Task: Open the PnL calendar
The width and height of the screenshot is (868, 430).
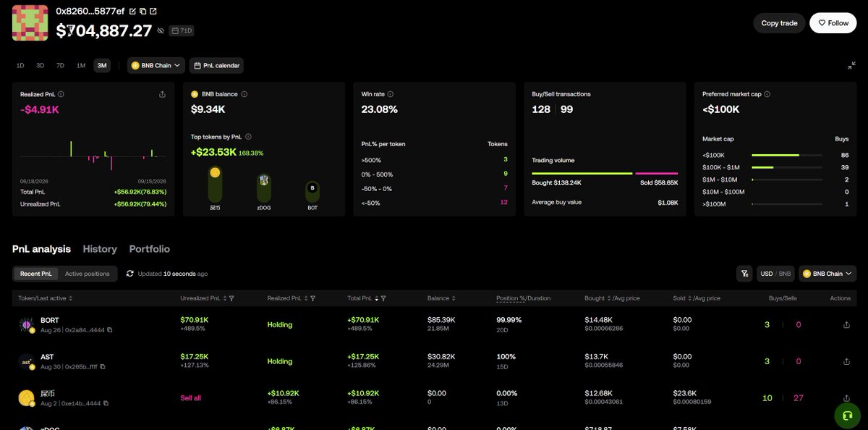Action: coord(216,65)
